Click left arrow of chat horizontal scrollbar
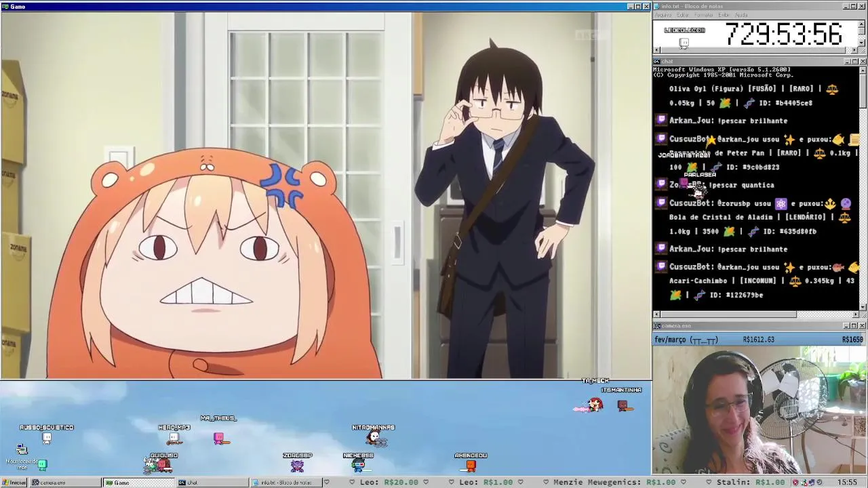 (x=656, y=314)
